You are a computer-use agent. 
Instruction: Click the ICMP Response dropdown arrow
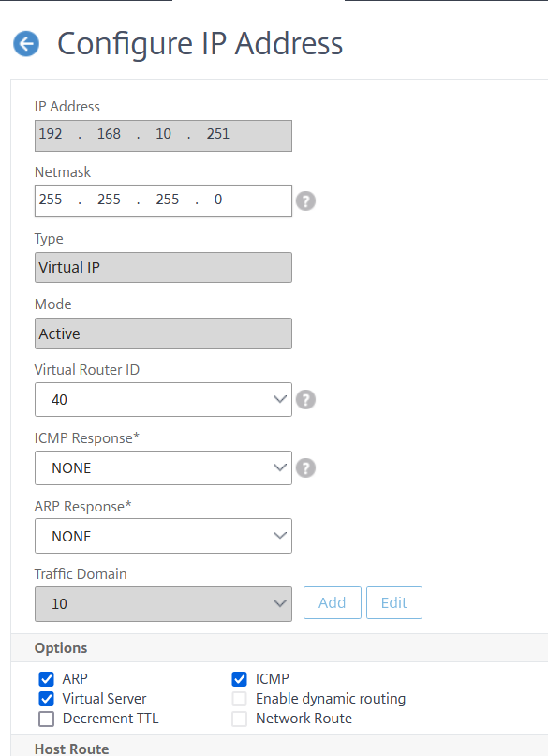(278, 467)
